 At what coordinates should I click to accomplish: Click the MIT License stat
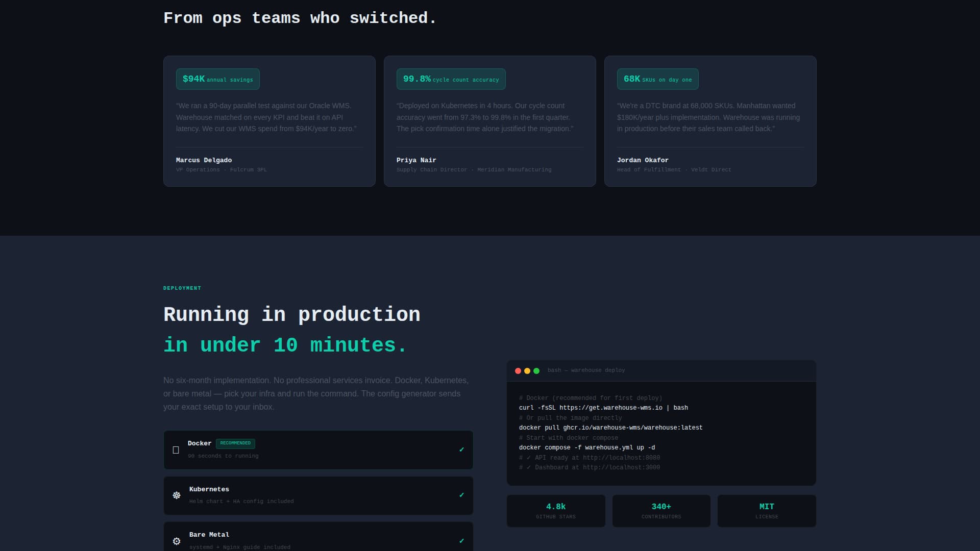tap(767, 511)
